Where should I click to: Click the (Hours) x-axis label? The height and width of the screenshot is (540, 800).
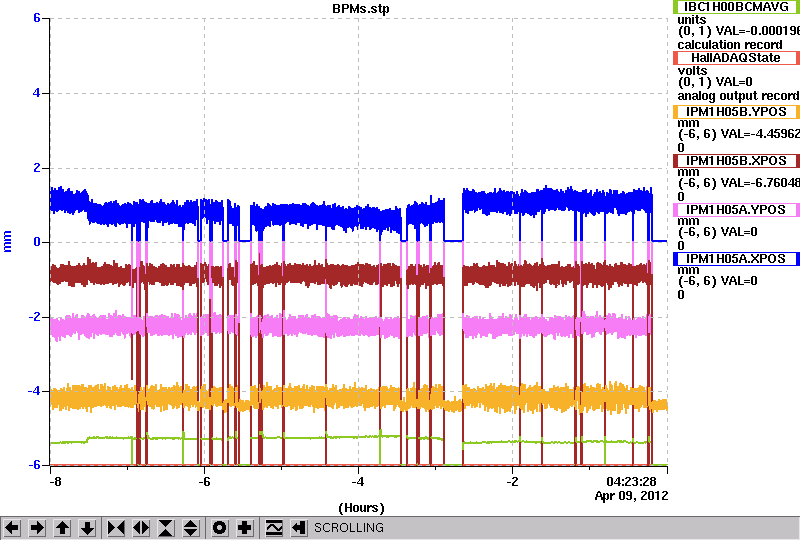point(361,508)
